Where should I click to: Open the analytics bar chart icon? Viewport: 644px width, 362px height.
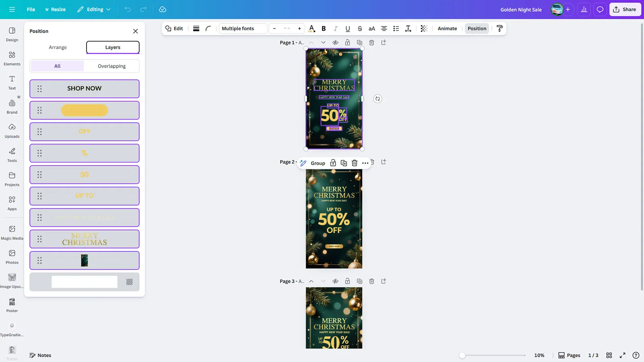point(584,9)
